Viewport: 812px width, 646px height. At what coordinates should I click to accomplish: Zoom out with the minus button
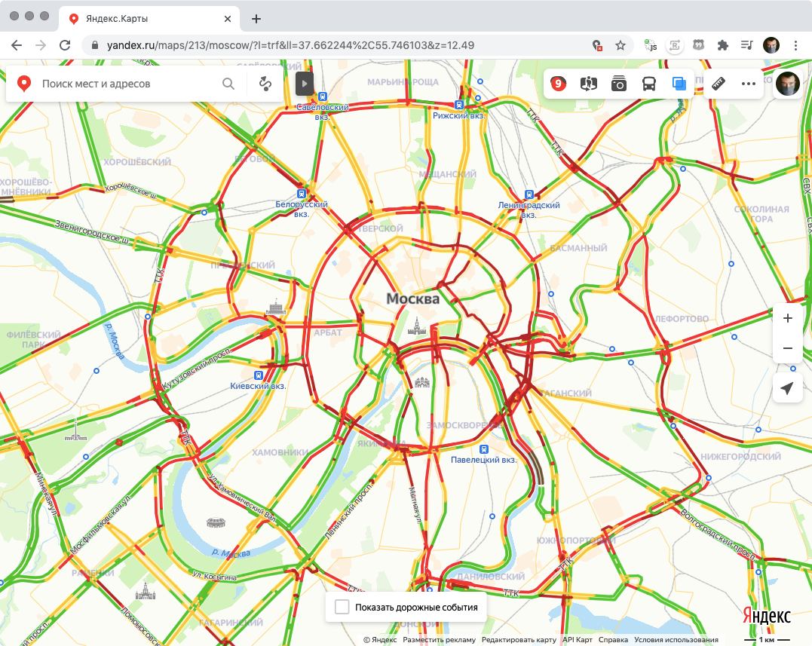[x=788, y=347]
